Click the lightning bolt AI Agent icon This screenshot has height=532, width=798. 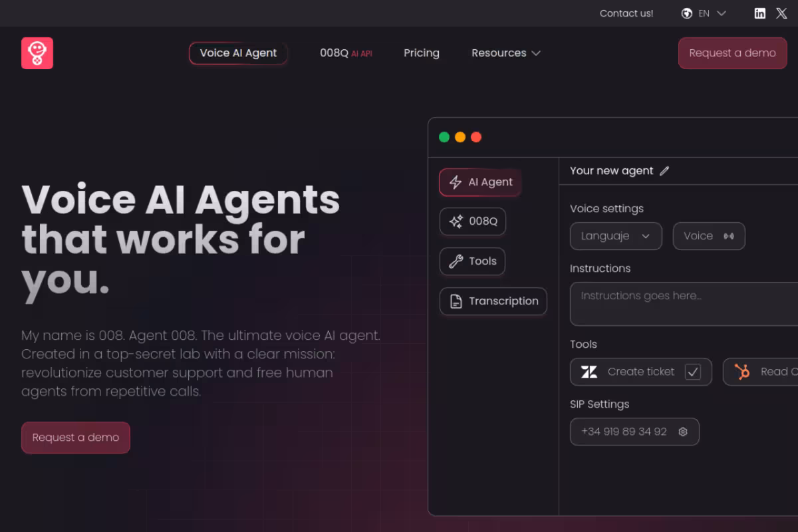(456, 182)
